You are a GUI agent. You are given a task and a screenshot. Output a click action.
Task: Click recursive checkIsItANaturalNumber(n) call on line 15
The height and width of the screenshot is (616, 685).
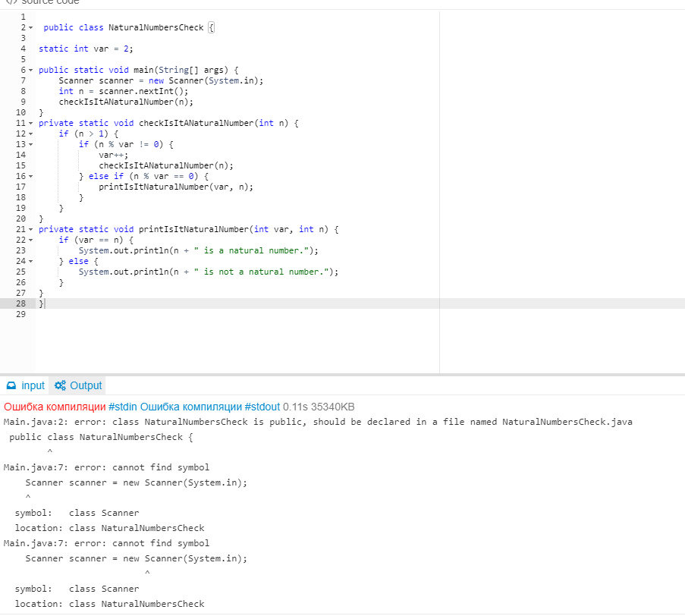click(166, 165)
